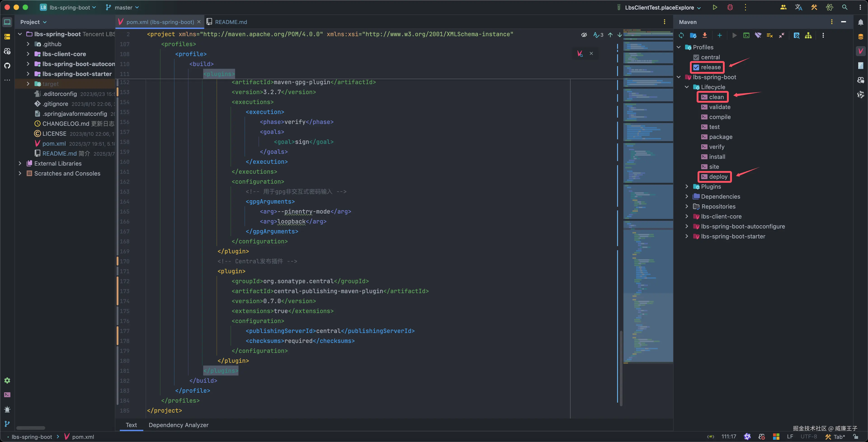Collapse all nodes in Maven tree
868x442 pixels.
(782, 35)
